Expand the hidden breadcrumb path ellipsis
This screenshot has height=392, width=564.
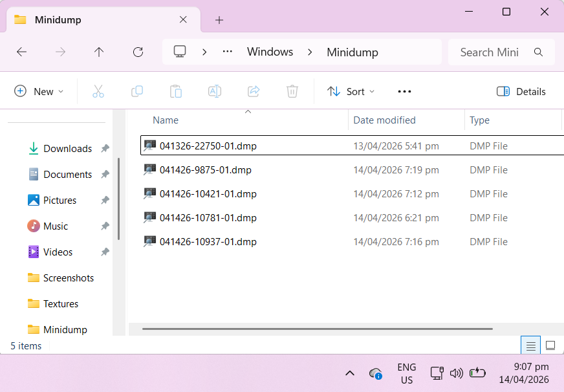(227, 52)
